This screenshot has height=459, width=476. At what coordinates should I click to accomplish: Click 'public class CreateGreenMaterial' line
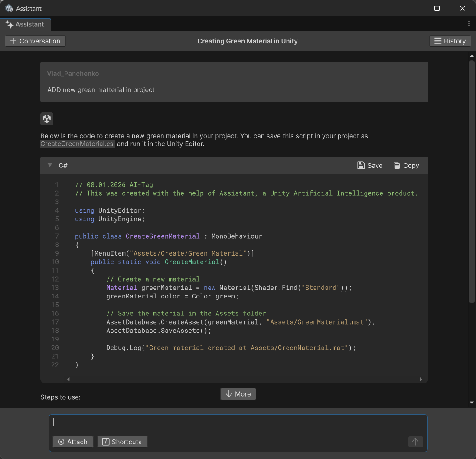[169, 236]
